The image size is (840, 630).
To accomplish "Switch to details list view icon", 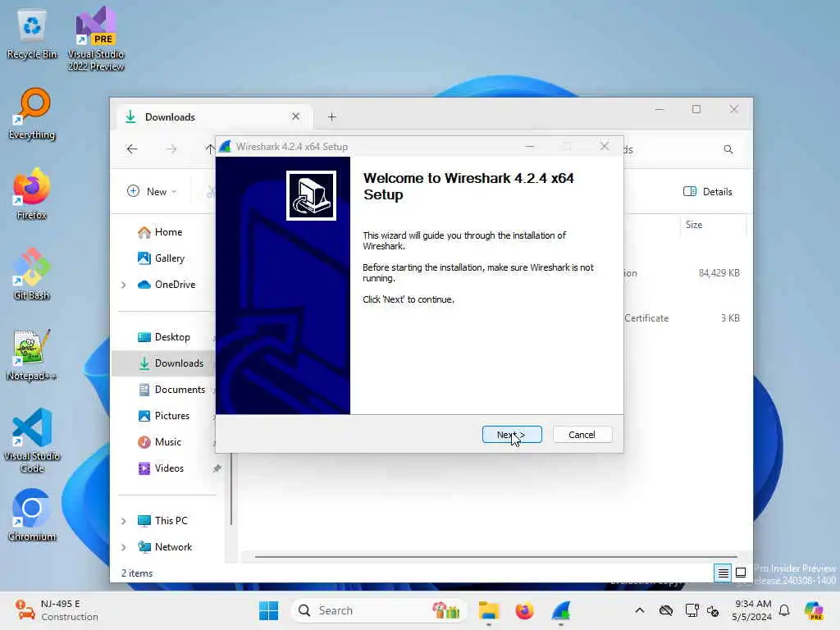I will pos(723,573).
